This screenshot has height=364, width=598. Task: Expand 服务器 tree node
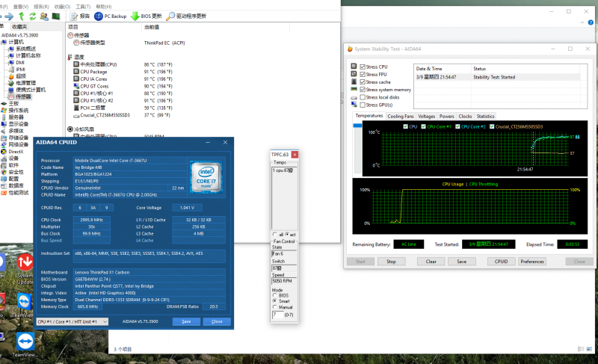(16, 117)
